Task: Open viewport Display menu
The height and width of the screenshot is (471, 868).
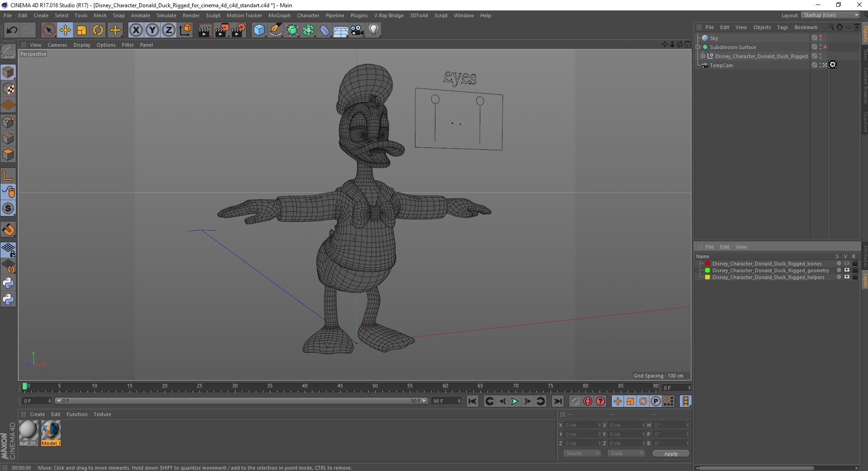Action: 82,45
